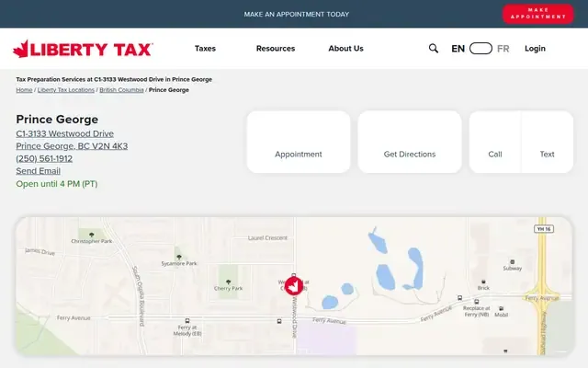Click the Prince George, BC V2N 4K3 link
The width and height of the screenshot is (588, 368).
pyautogui.click(x=72, y=146)
